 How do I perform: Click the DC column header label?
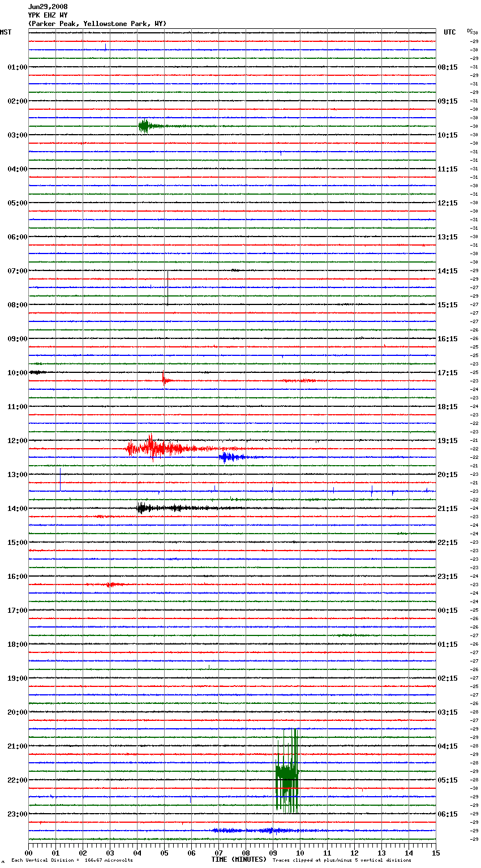470,31
